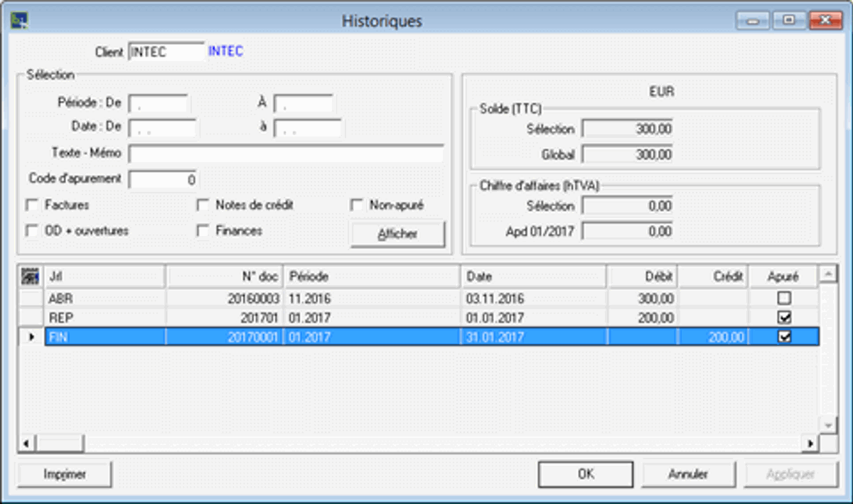This screenshot has width=853, height=504.
Task: Sort by the Période column header
Action: point(372,277)
